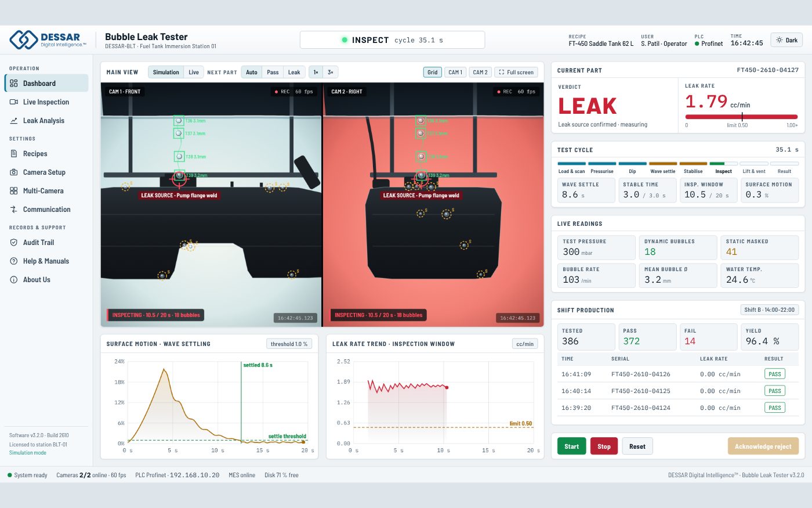Viewport: 812px width, 508px height.
Task: Click Simulation mode link in sidebar footer
Action: pyautogui.click(x=28, y=453)
